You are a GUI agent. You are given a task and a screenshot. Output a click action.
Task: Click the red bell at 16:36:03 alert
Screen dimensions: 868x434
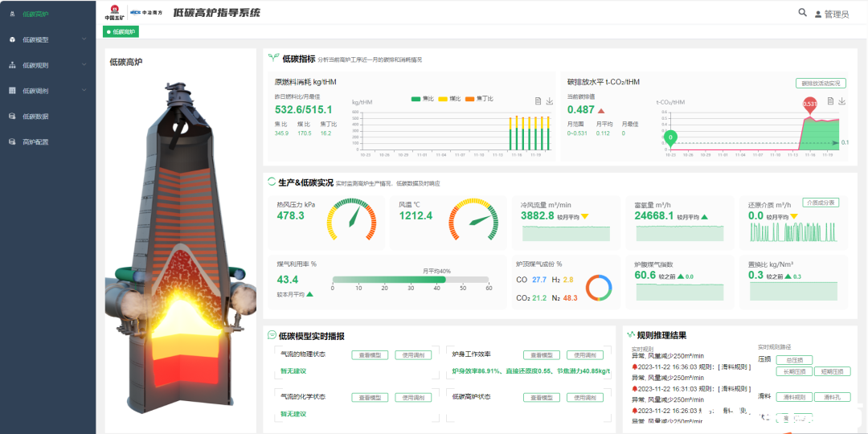tap(634, 366)
